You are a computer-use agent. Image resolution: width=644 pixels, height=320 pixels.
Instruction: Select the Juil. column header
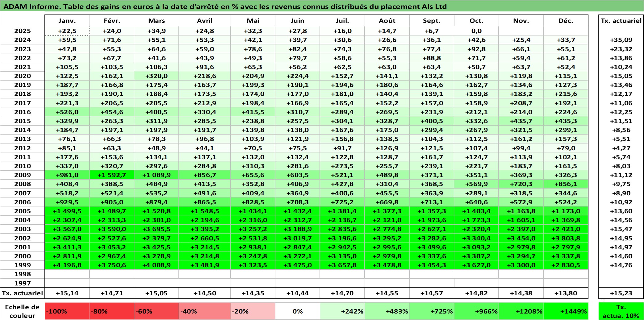point(342,21)
